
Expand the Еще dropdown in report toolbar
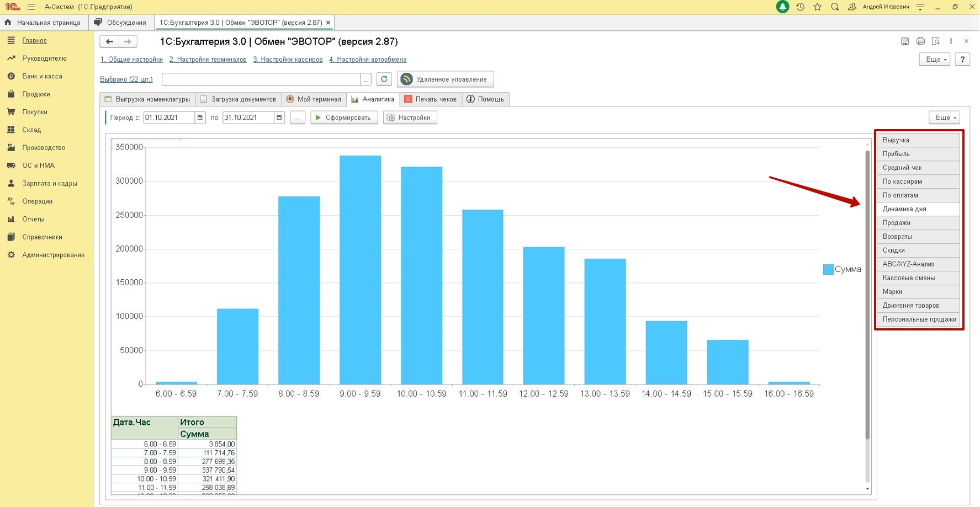tap(945, 118)
